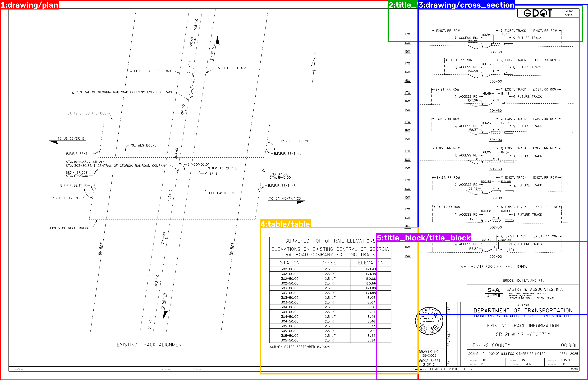Select the vertical 'REVISIONS' column label

pos(449,338)
